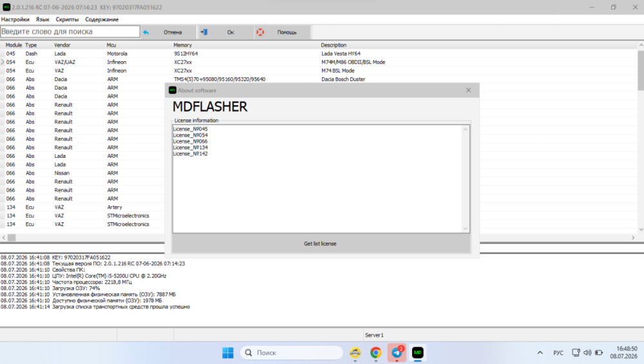Select the 134 Ecu Artery row
The height and width of the screenshot is (364, 644).
(x=82, y=207)
